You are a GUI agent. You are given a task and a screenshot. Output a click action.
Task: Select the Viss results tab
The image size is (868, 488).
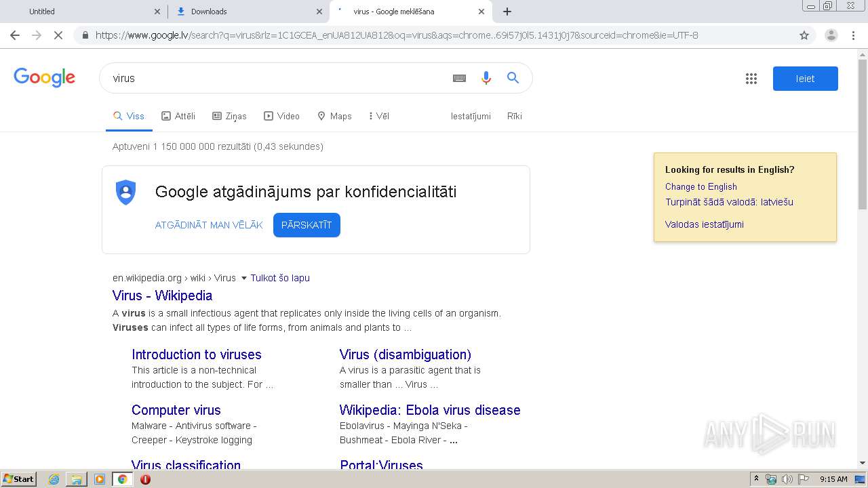pos(128,116)
